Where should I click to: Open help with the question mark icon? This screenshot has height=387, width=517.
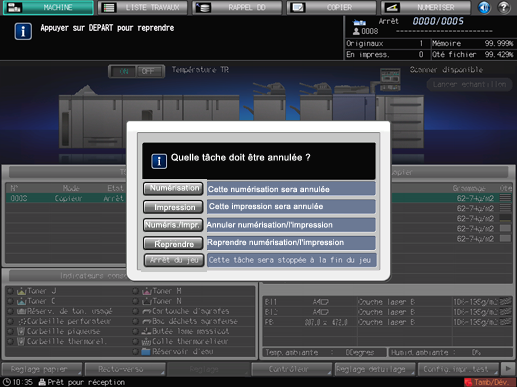tap(504, 7)
